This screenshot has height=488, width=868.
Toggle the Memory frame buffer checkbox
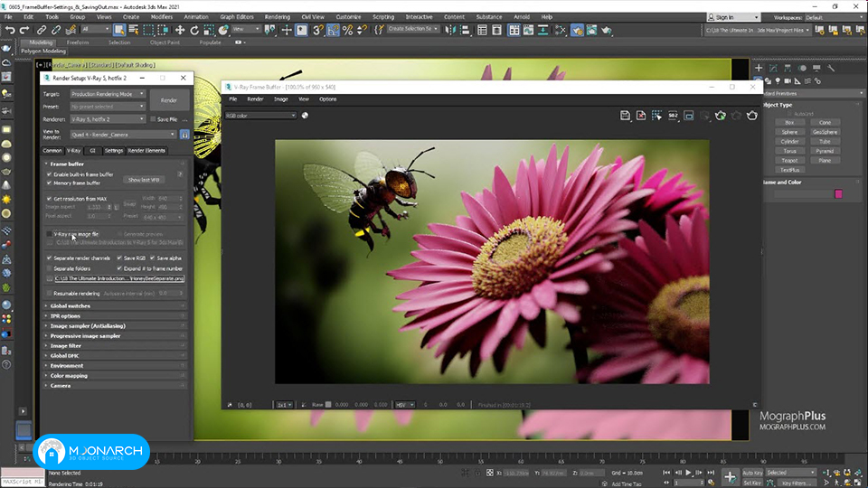(49, 183)
